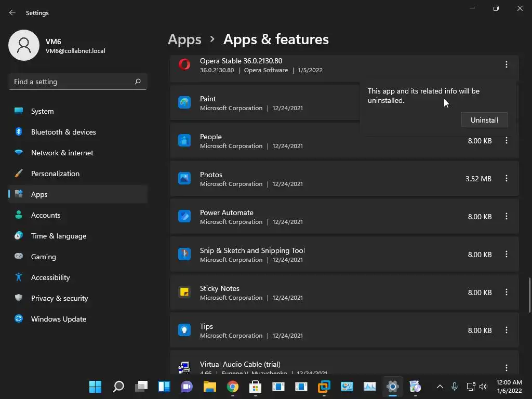Click the People app icon
The width and height of the screenshot is (532, 399).
tap(184, 140)
